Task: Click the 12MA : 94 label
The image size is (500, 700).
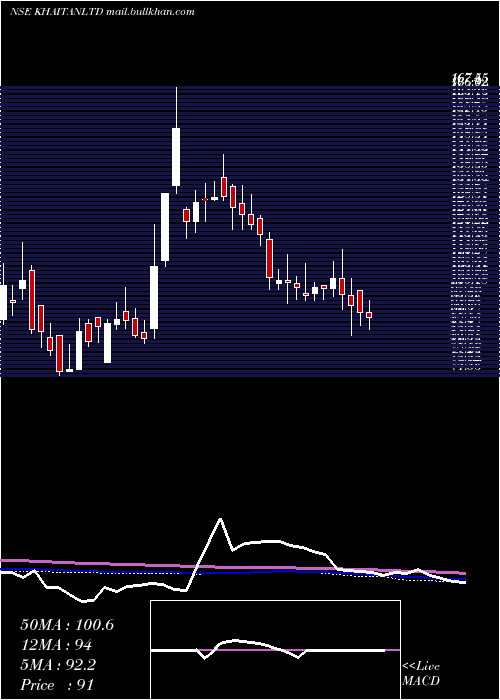Action: point(56,645)
